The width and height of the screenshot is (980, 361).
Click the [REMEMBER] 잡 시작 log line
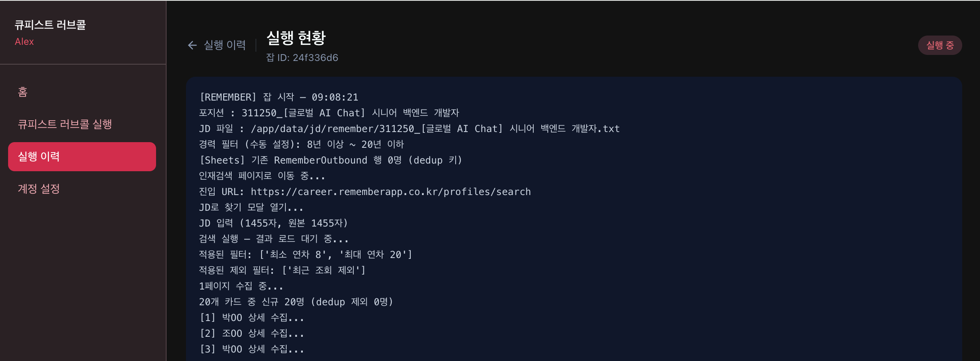279,97
